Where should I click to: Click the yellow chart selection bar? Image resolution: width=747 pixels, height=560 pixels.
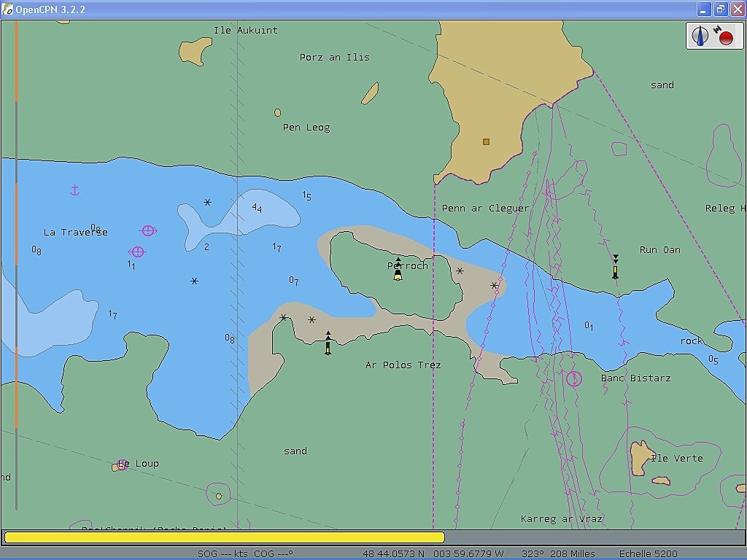(x=225, y=537)
